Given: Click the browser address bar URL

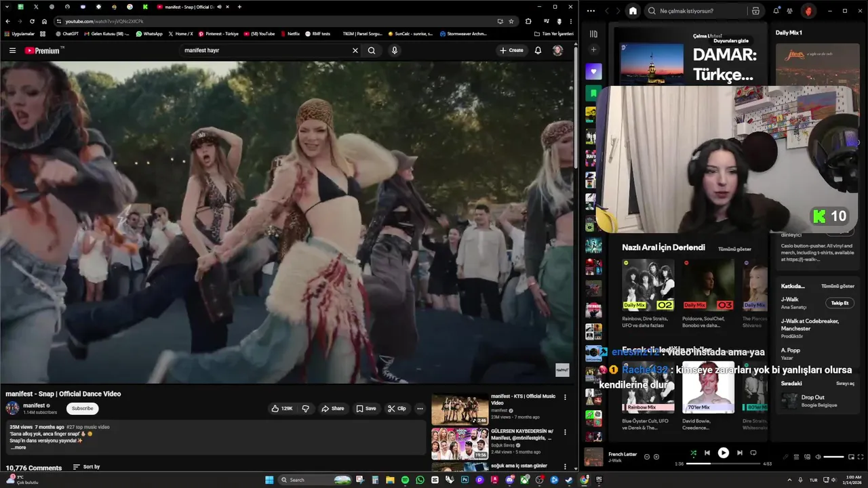Looking at the screenshot, I should [104, 21].
